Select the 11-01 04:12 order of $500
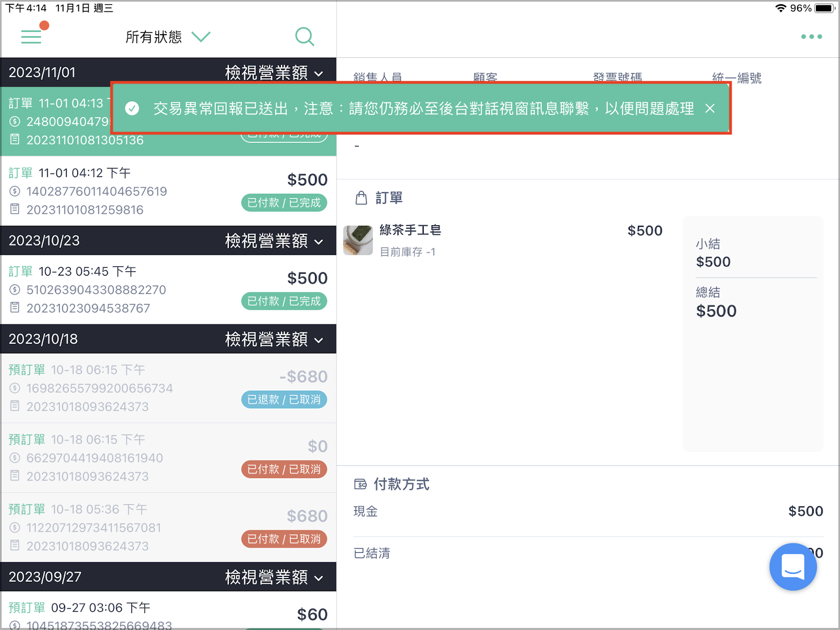Viewport: 840px width, 630px height. [169, 191]
